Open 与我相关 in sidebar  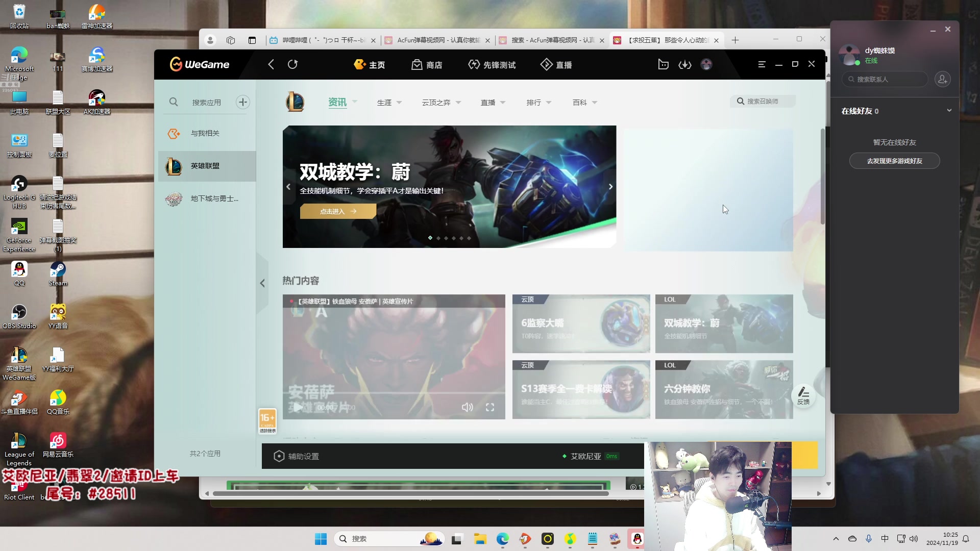207,133
